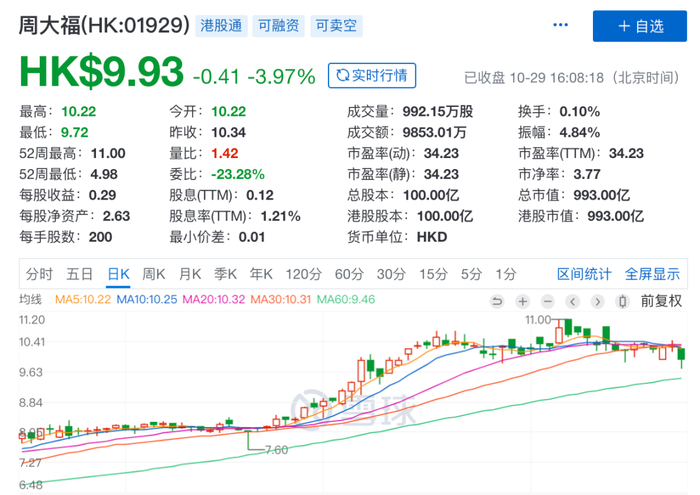Image resolution: width=700 pixels, height=495 pixels.
Task: Move chart right with right-chevron icon
Action: coord(598,302)
